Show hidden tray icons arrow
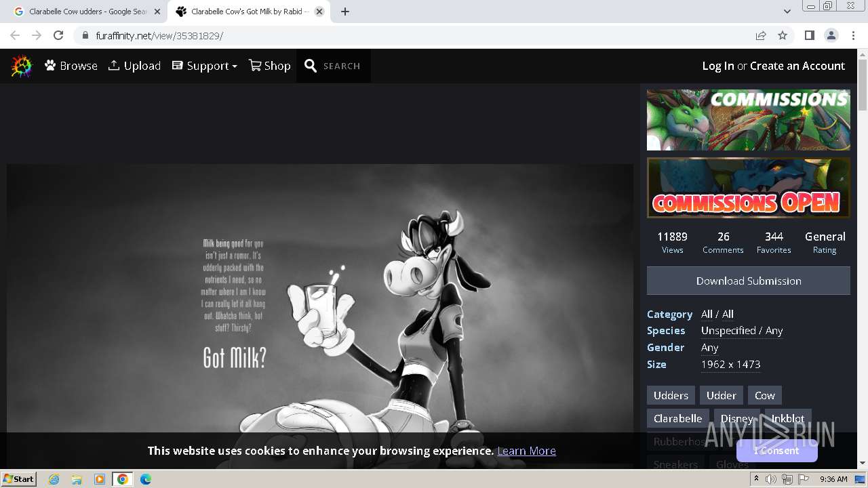868x488 pixels. click(x=757, y=479)
